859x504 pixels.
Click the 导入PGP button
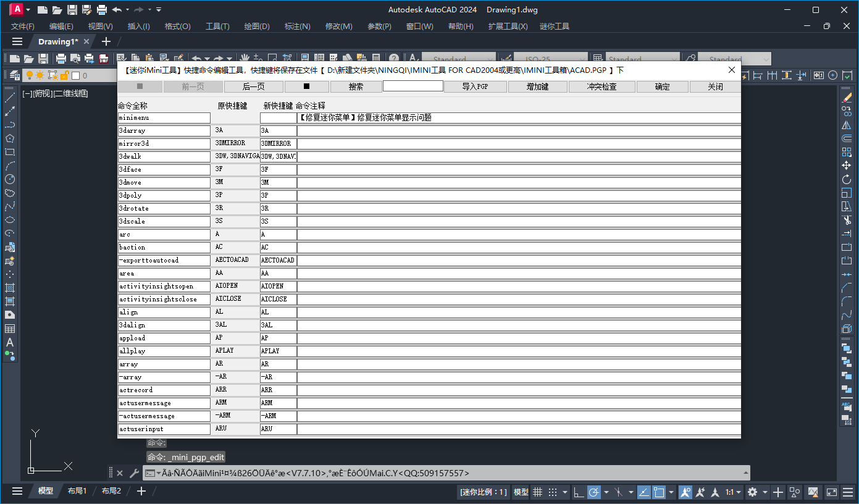[x=476, y=86]
